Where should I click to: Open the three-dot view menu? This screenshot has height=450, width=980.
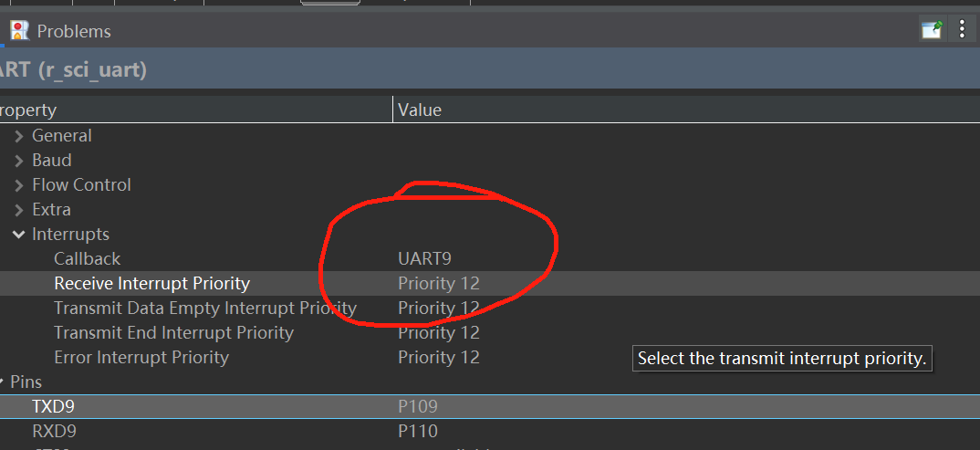click(962, 29)
